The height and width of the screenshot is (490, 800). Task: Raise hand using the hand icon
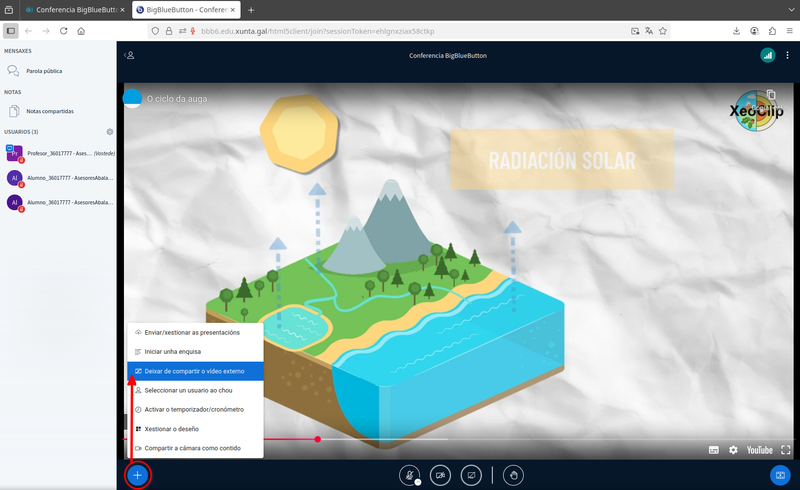click(513, 475)
